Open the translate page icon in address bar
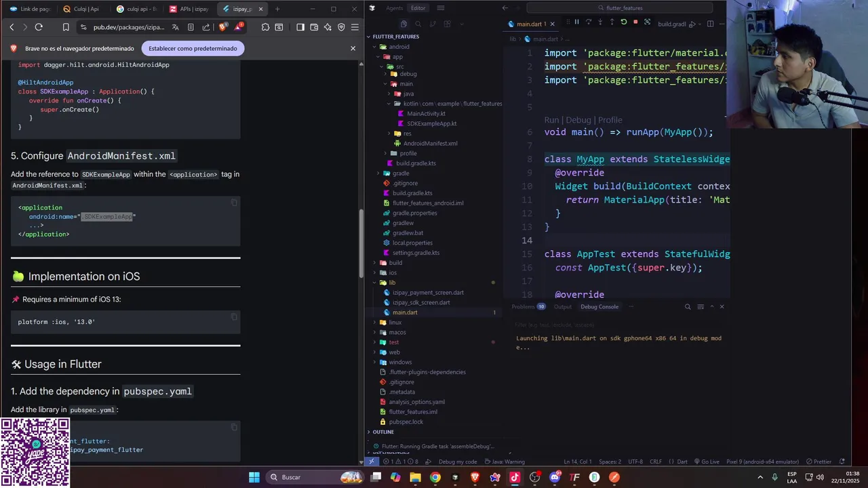The height and width of the screenshot is (488, 868). tap(176, 27)
